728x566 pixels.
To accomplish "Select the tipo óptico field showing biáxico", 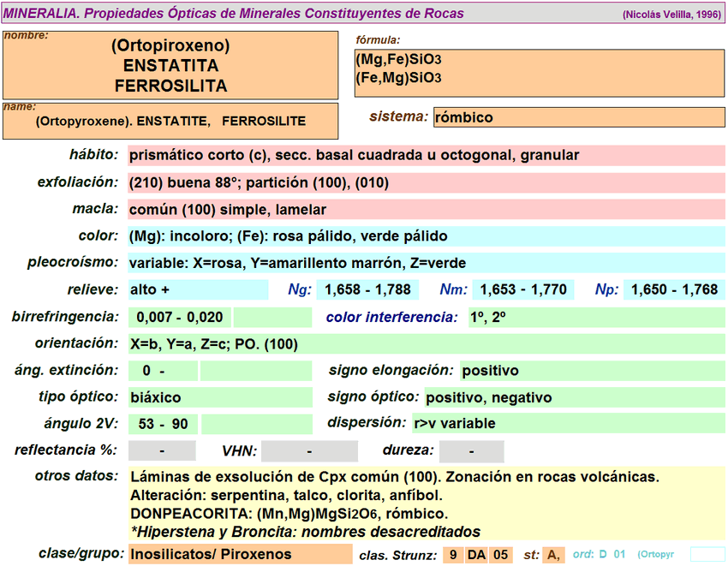I will click(219, 397).
